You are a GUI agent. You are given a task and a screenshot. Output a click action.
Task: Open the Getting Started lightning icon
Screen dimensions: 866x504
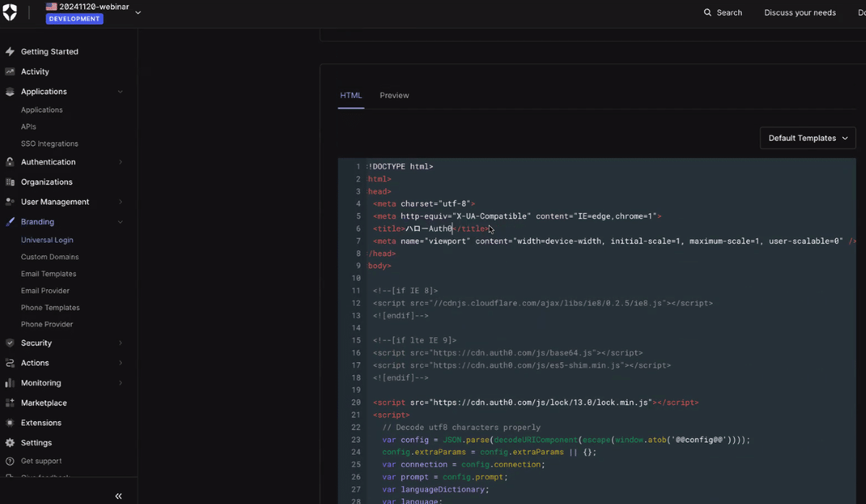(x=10, y=52)
